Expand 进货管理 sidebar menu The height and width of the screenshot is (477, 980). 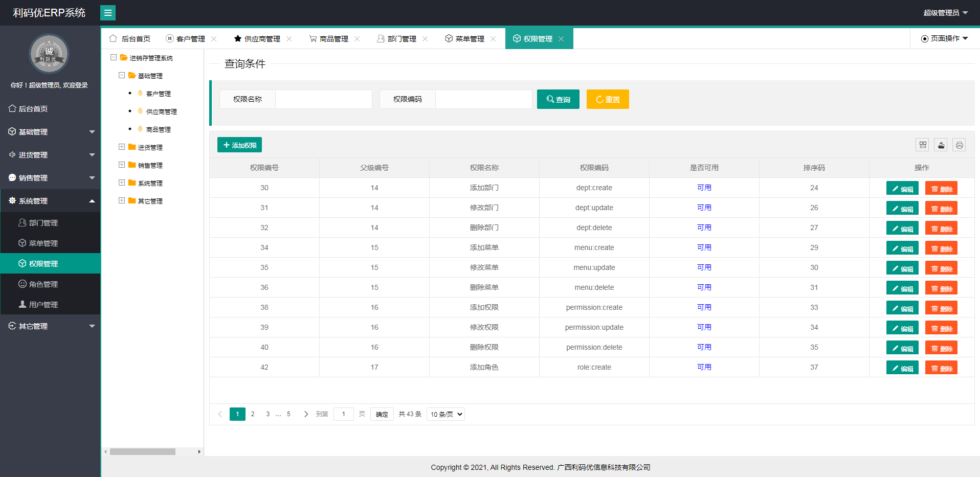(50, 155)
